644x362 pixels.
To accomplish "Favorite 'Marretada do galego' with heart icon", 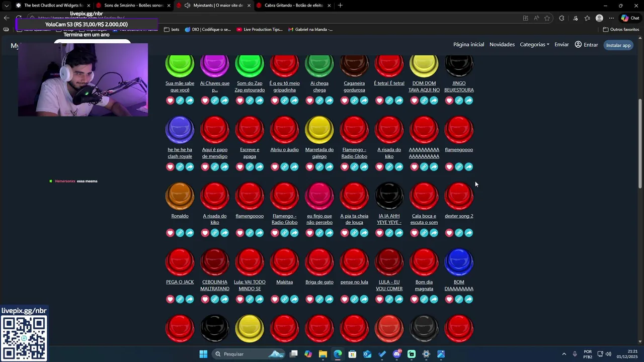I will coord(309,167).
